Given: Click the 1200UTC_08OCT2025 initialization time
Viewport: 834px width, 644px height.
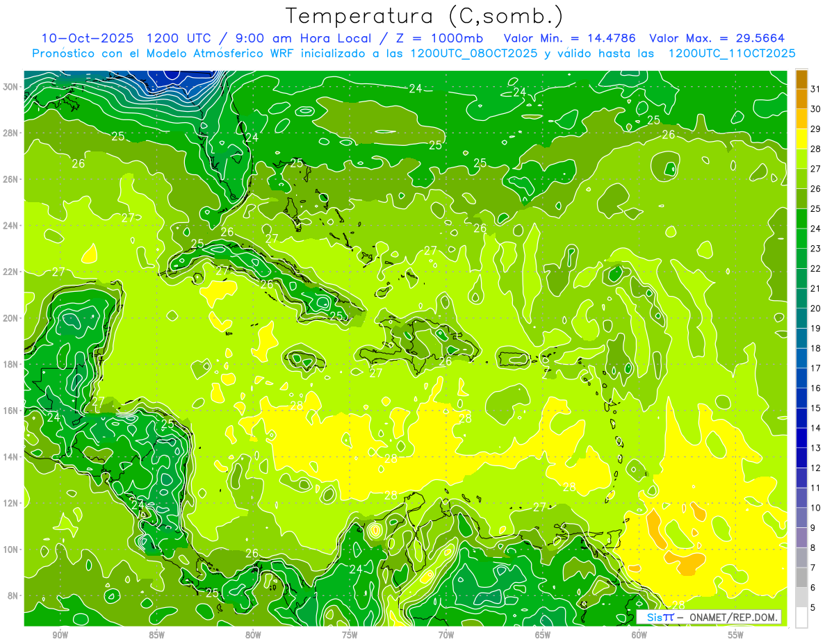Looking at the screenshot, I should (473, 53).
